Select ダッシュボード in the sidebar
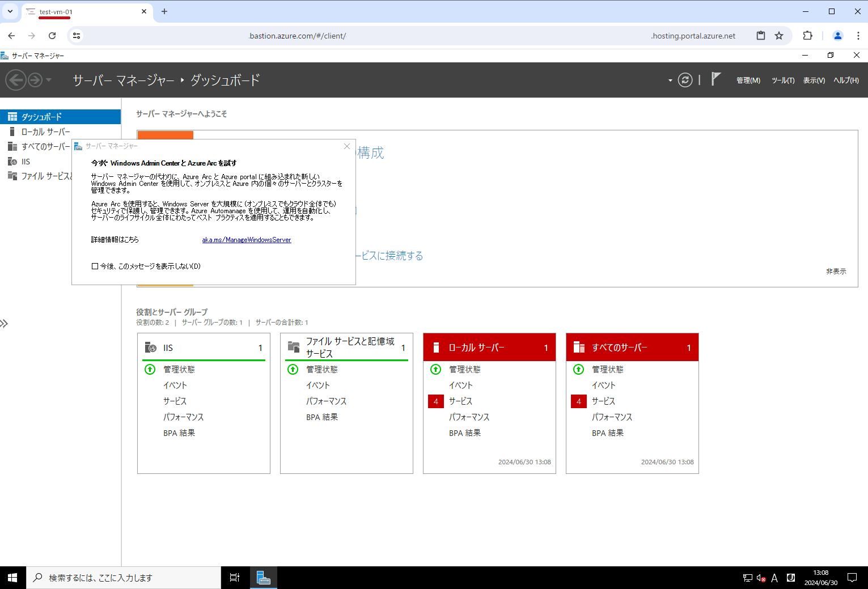Screen dimensions: 868x589 (x=60, y=117)
